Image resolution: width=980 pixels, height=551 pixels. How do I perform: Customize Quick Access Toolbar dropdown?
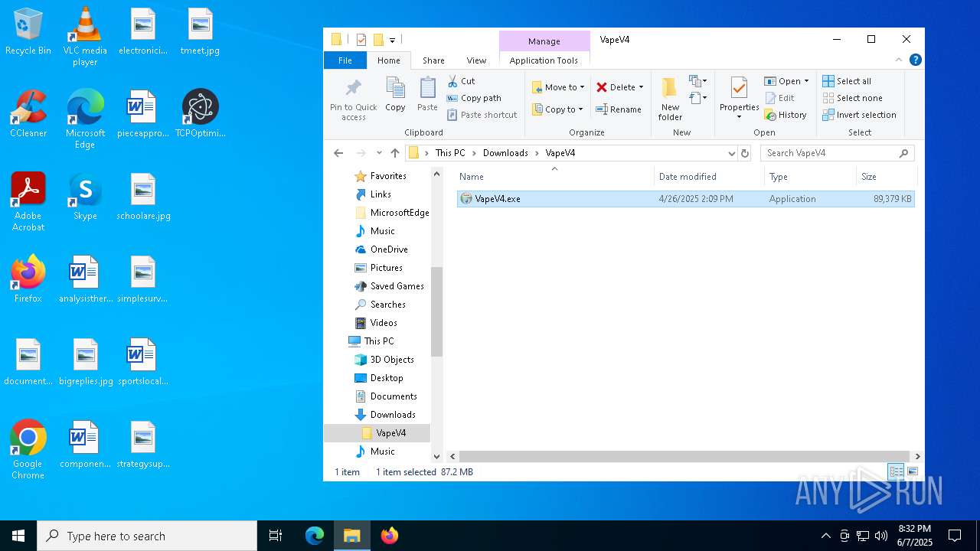(x=392, y=40)
